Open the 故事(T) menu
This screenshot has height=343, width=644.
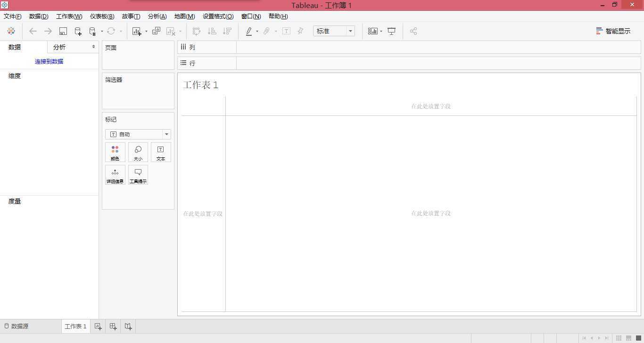pos(131,16)
